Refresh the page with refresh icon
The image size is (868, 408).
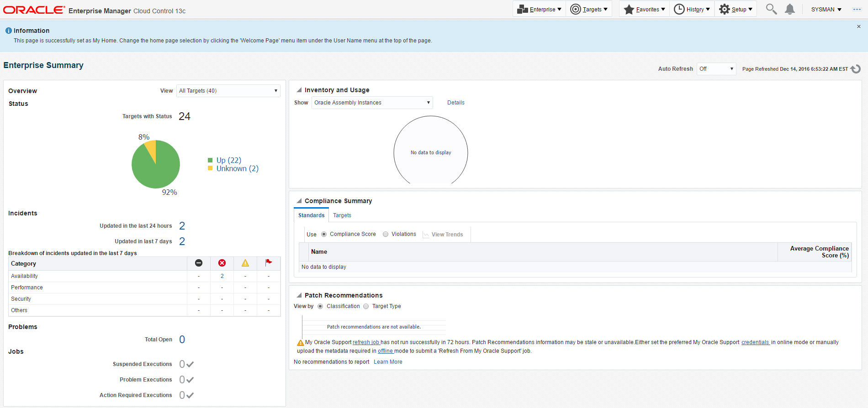click(x=856, y=69)
